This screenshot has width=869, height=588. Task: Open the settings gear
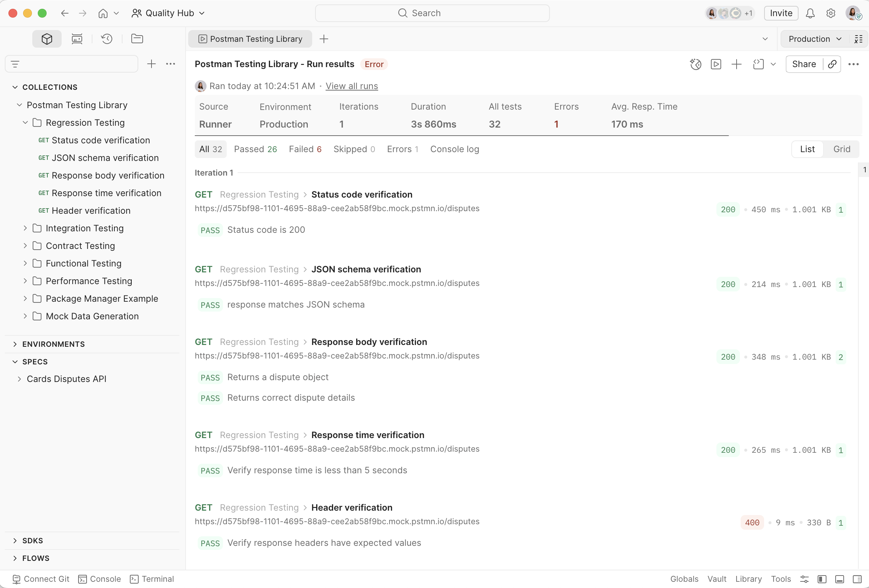830,14
